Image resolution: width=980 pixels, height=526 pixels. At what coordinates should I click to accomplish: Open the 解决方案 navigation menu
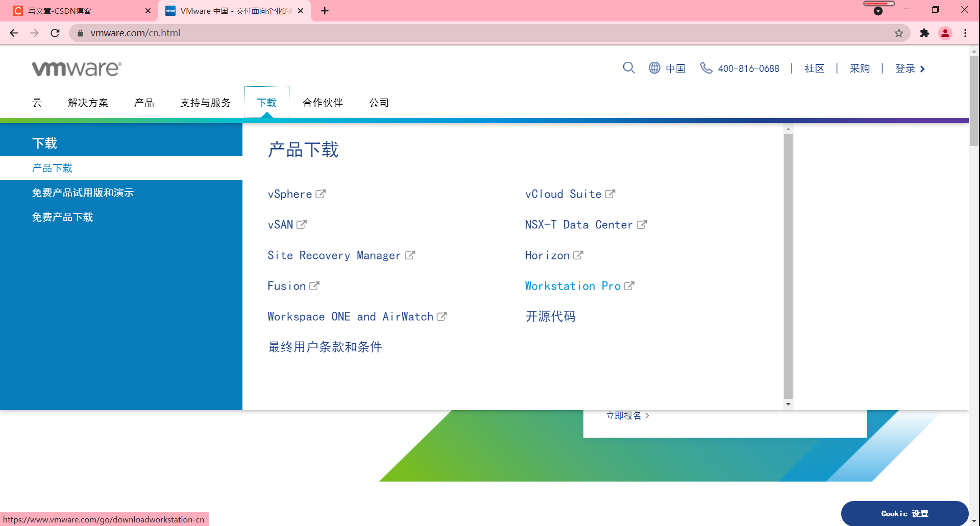point(88,103)
